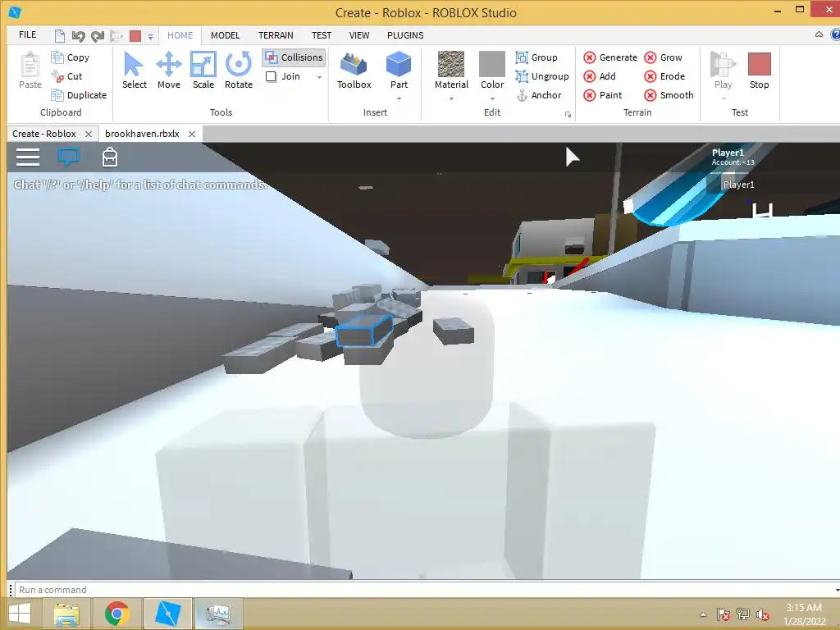Click the Undo arrow in quick access bar

pyautogui.click(x=78, y=36)
